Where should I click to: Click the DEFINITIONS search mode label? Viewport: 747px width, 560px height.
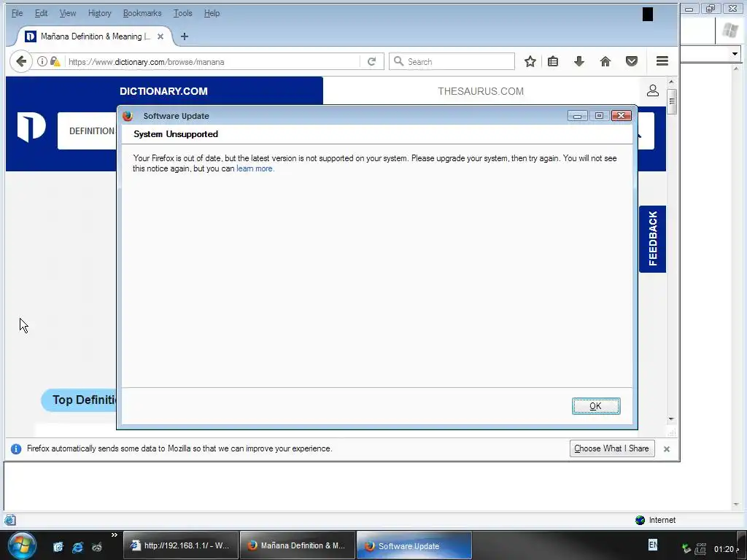click(91, 131)
